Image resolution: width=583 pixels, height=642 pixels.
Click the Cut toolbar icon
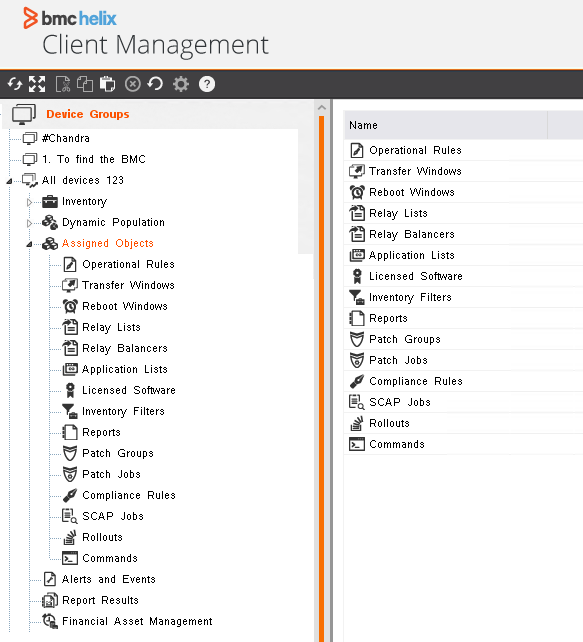click(x=63, y=84)
